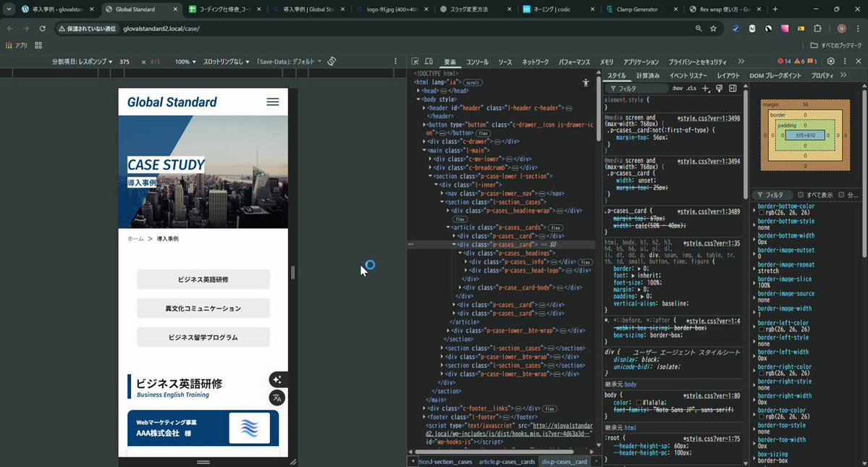The image size is (868, 467).
Task: Click the address bar URL glovalstandard2.local/case/
Action: click(x=161, y=28)
